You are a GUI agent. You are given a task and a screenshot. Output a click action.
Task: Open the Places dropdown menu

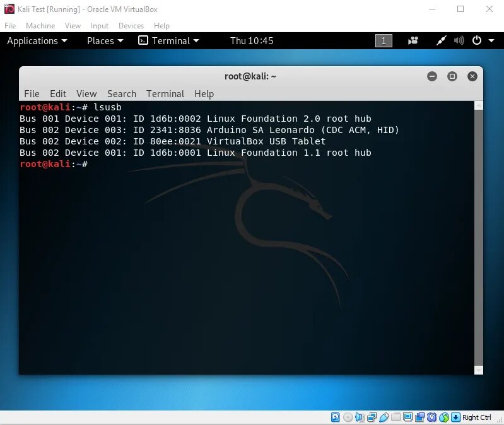pyautogui.click(x=105, y=41)
